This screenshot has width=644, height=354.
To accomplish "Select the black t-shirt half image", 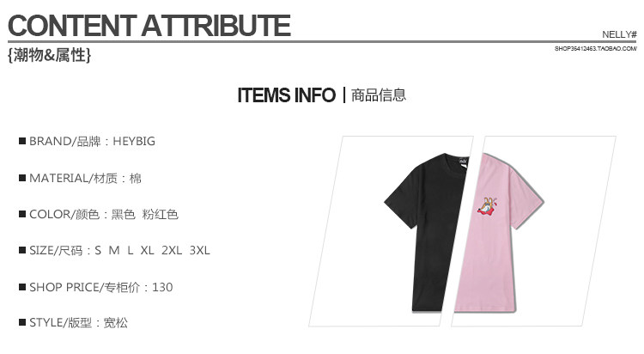I will (424, 232).
